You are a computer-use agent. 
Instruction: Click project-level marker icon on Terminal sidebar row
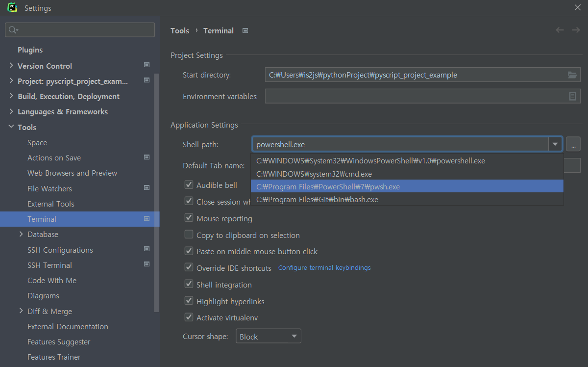tap(147, 218)
